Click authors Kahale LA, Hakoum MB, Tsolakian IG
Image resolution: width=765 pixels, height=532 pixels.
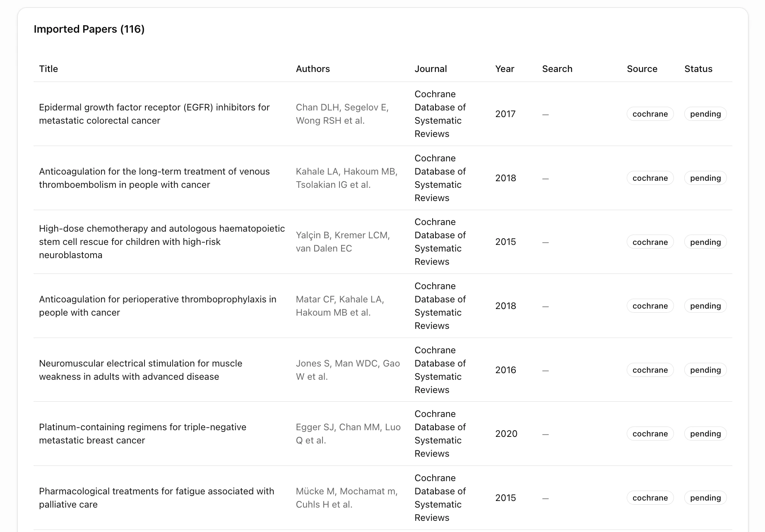click(x=347, y=178)
